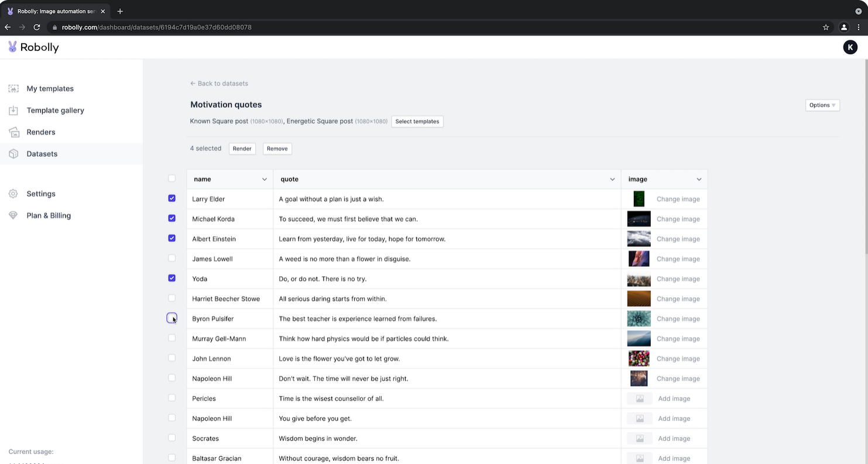Screen dimensions: 868x464
Task: Uncheck Larry Elder's row checkbox
Action: [x=171, y=198]
